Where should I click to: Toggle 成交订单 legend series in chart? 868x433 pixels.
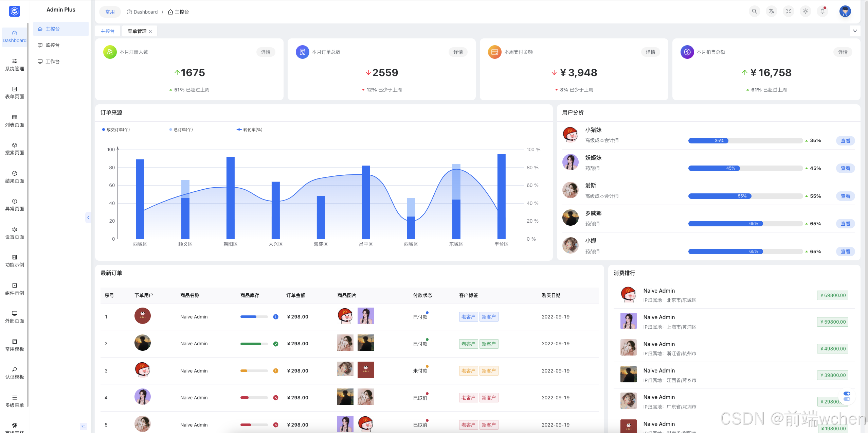pyautogui.click(x=116, y=129)
